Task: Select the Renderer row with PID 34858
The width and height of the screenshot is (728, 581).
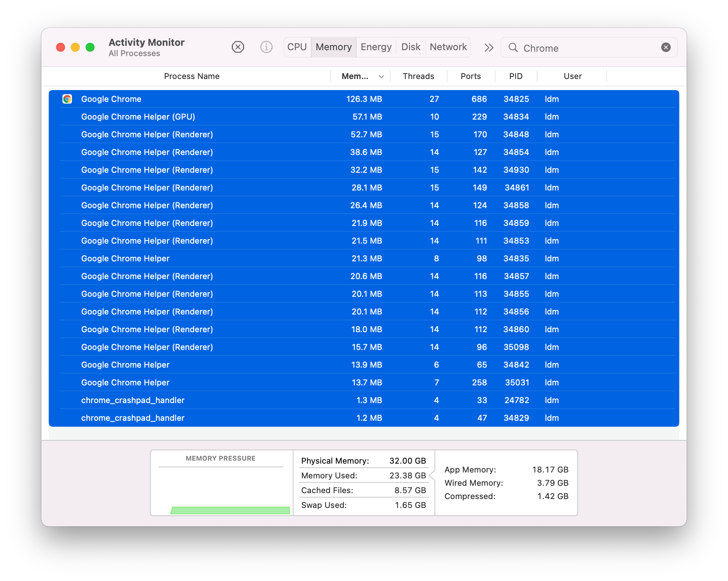Action: pyautogui.click(x=364, y=205)
